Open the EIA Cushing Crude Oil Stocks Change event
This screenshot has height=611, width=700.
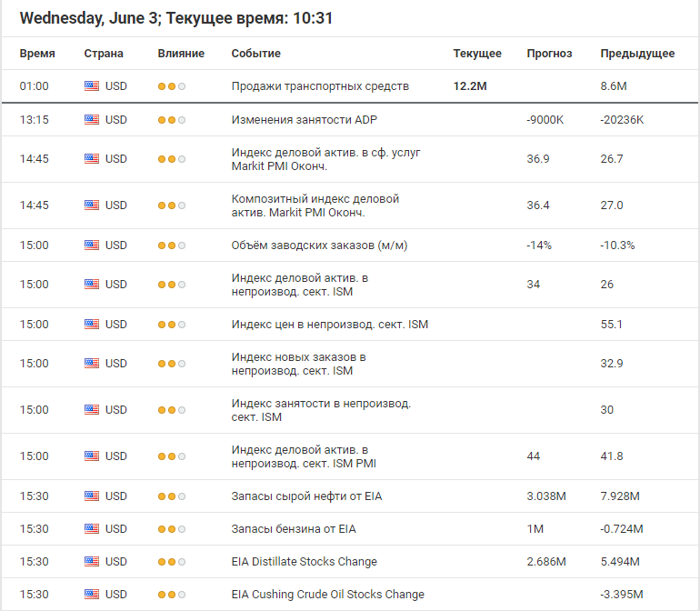click(327, 595)
